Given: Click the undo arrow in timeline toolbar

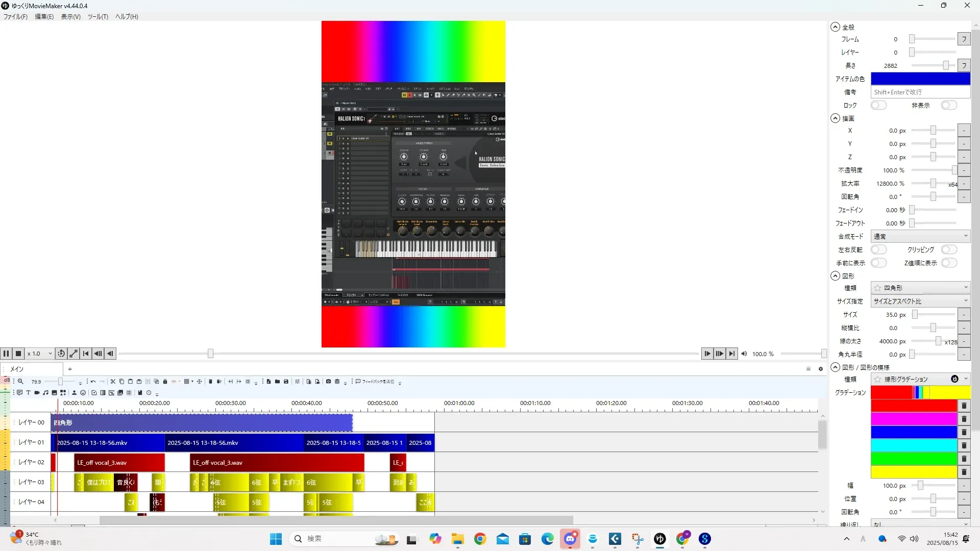Looking at the screenshot, I should pos(93,382).
